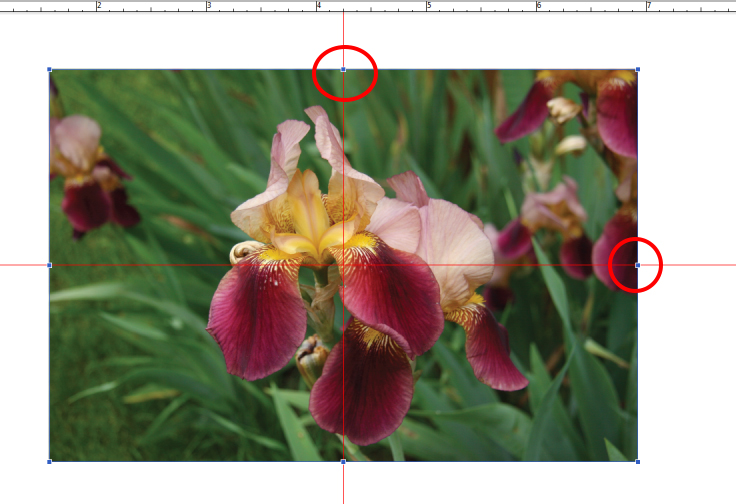Click the large central iris flower's yellow center
Image resolution: width=736 pixels, height=504 pixels.
pos(308,215)
